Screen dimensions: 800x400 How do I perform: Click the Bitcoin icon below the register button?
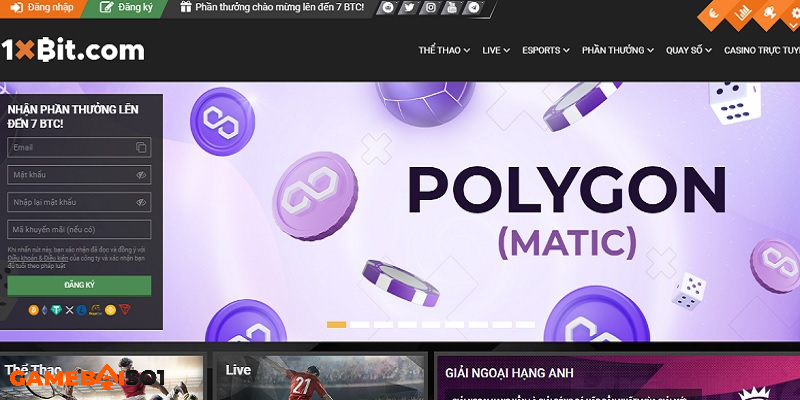click(33, 310)
